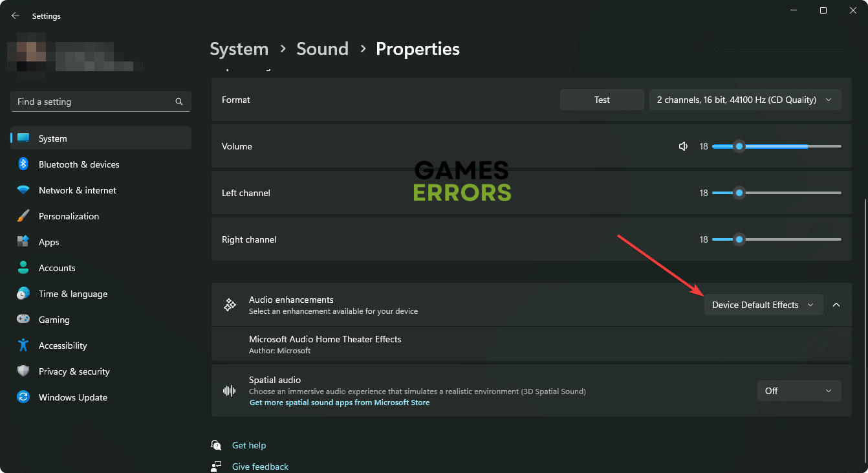Open Network & internet settings
The width and height of the screenshot is (868, 473).
click(x=77, y=190)
